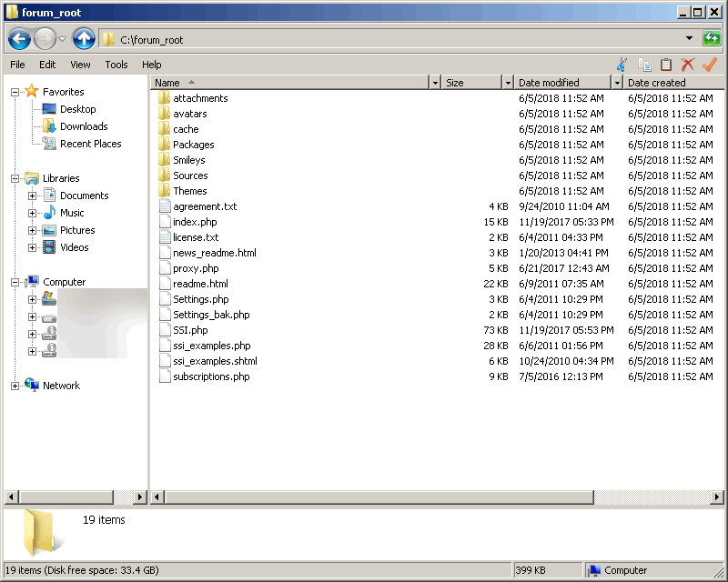Select file Settings.php

coord(201,299)
